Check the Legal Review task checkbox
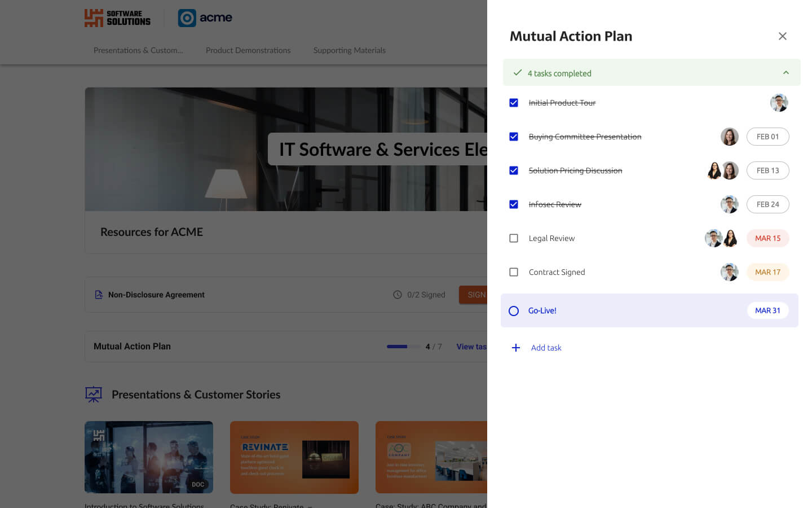The width and height of the screenshot is (812, 508). pyautogui.click(x=514, y=238)
